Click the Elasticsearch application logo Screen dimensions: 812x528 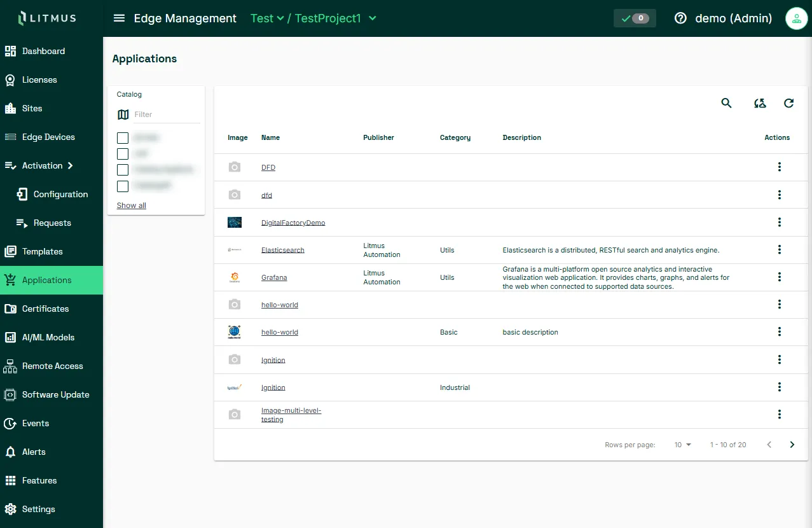tap(235, 250)
